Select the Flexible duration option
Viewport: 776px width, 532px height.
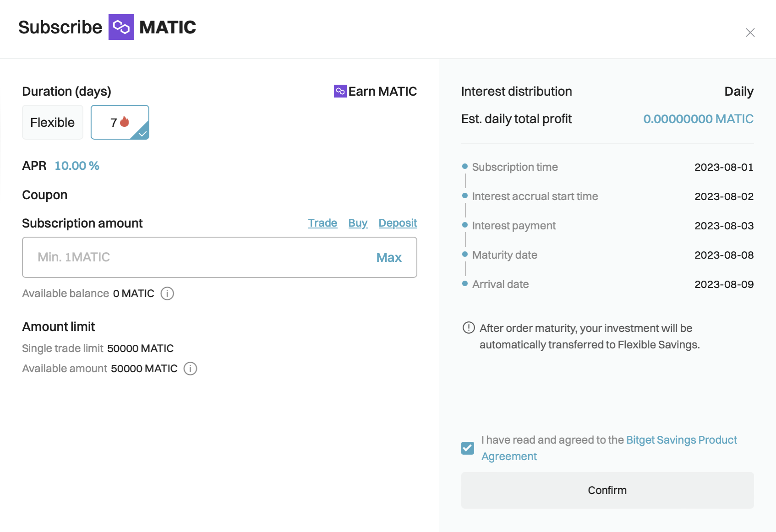pos(53,122)
